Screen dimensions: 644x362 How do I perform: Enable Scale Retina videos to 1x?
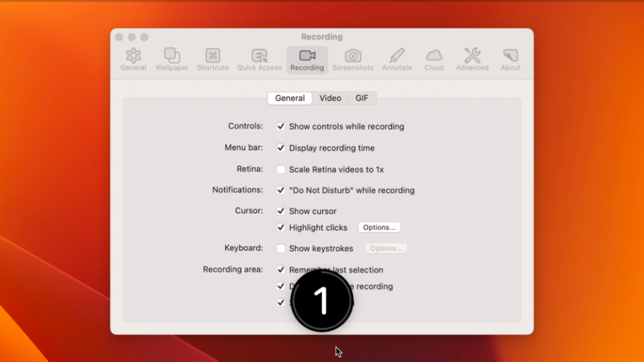coord(280,169)
